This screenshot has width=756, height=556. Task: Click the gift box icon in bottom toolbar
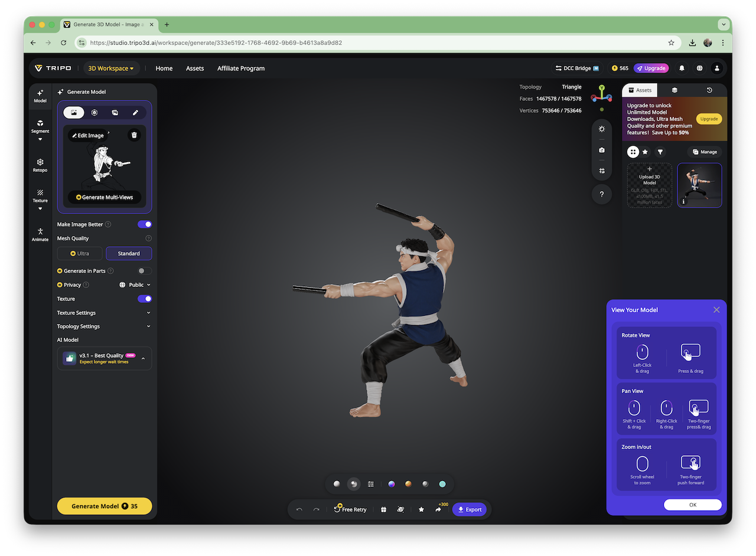383,509
